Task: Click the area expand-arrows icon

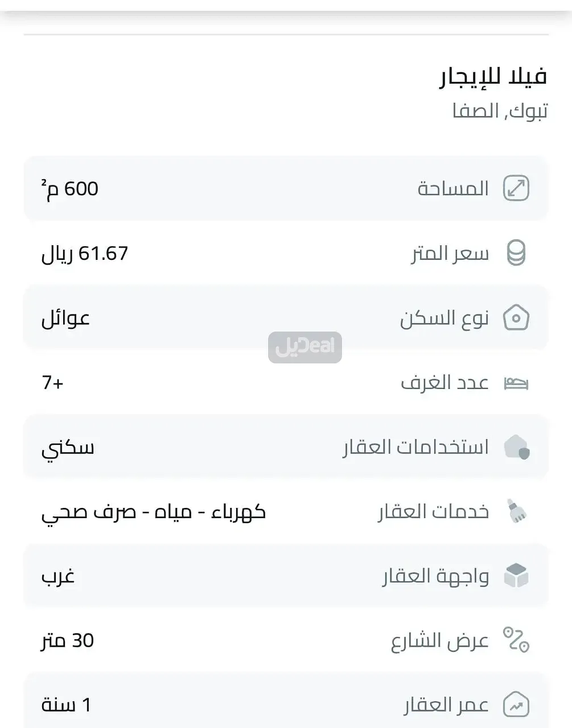Action: click(x=516, y=188)
